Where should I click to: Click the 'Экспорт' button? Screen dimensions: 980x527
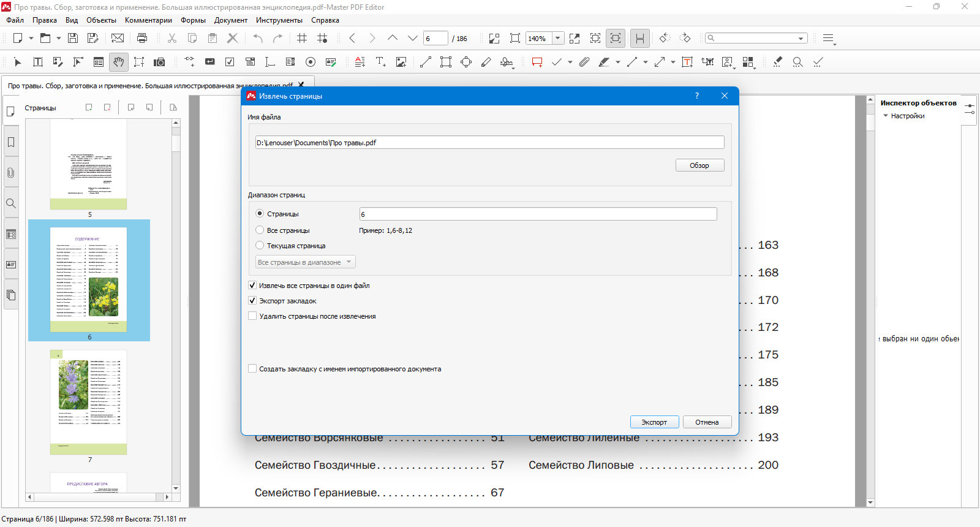pos(654,422)
